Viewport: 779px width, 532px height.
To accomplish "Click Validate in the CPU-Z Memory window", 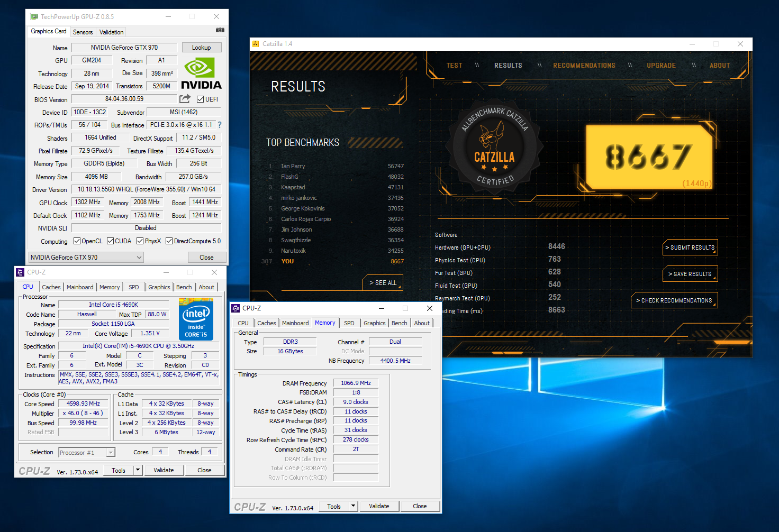I will pyautogui.click(x=379, y=506).
